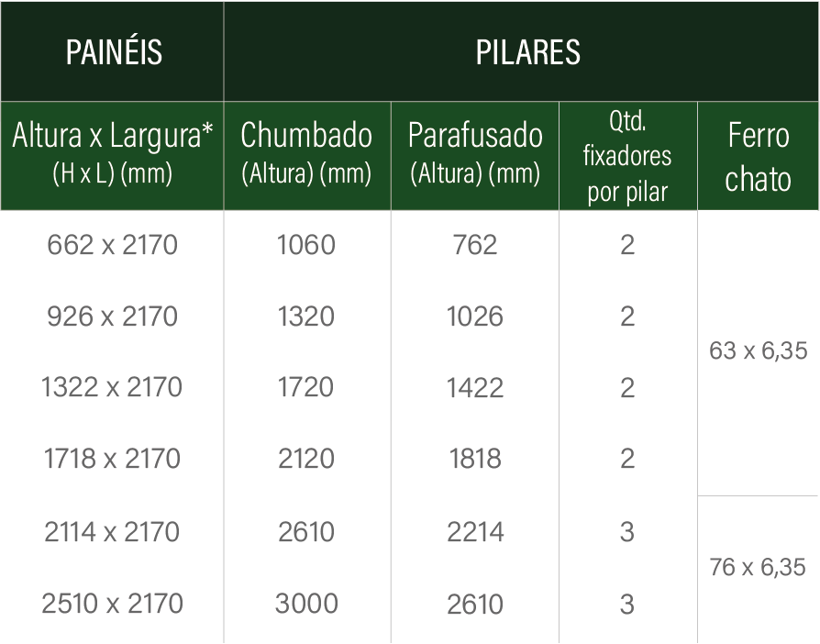The height and width of the screenshot is (644, 820).
Task: Select panel size 2510 x 2170
Action: (113, 604)
